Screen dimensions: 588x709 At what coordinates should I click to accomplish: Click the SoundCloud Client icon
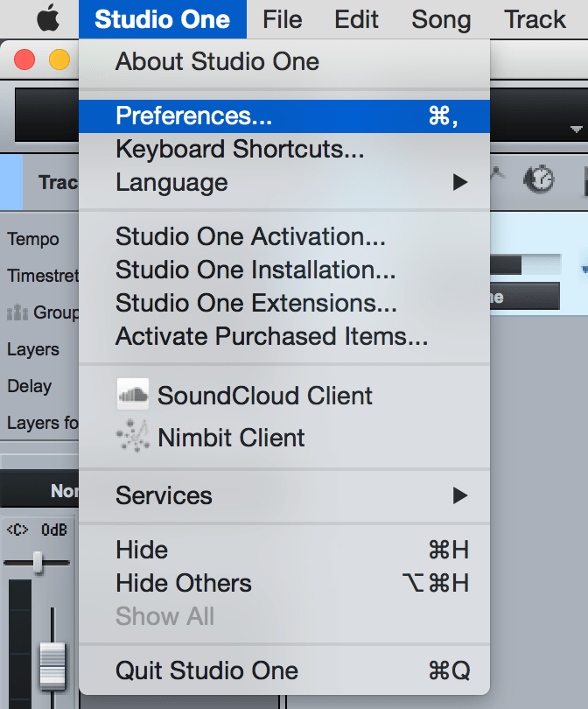point(133,396)
